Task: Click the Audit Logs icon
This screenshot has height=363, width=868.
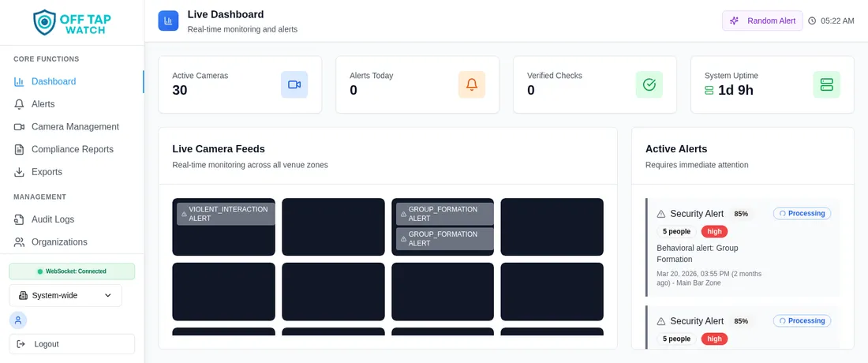Action: coord(19,219)
